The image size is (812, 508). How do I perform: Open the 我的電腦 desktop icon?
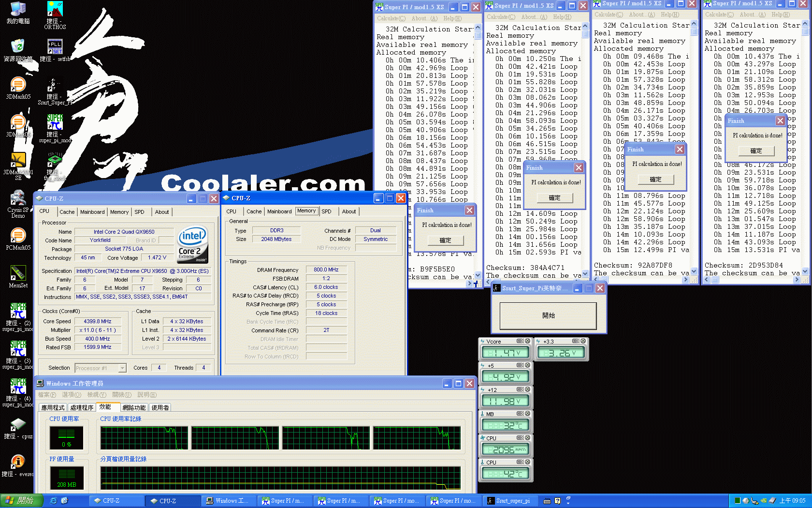pos(18,13)
